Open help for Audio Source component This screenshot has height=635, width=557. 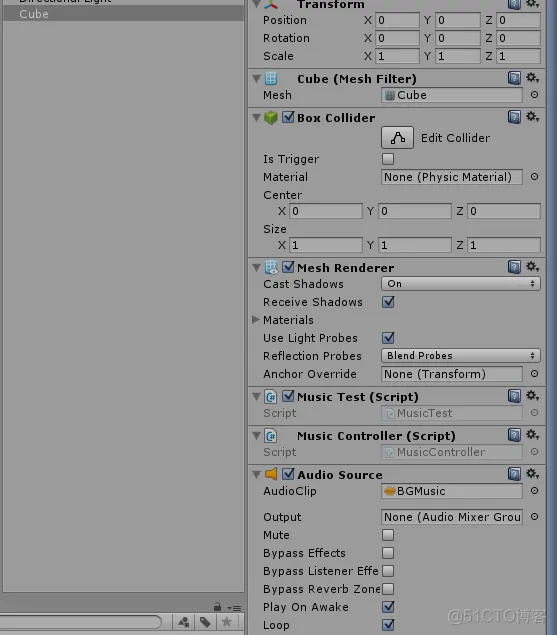tap(514, 474)
